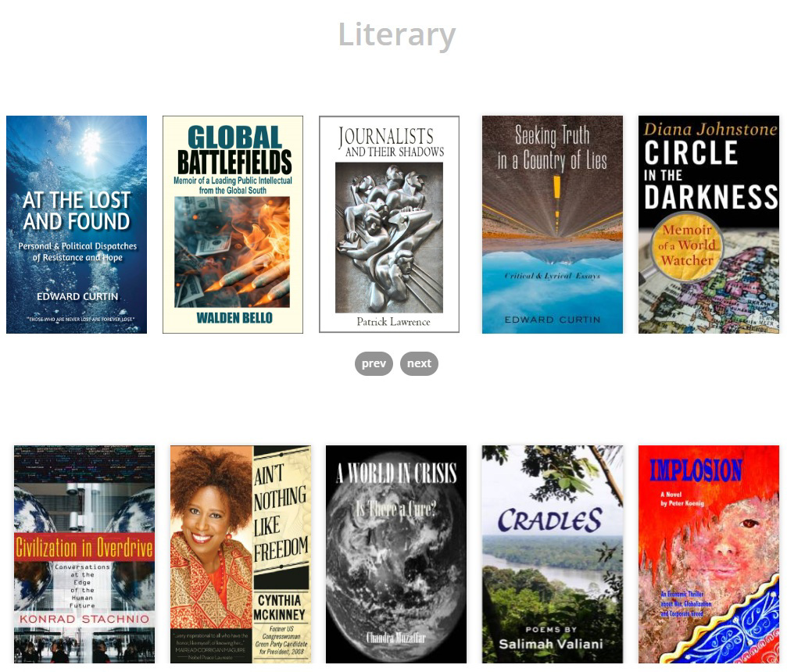View 'Seeking Truth in a Country of Lies'
The image size is (787, 672).
click(552, 224)
